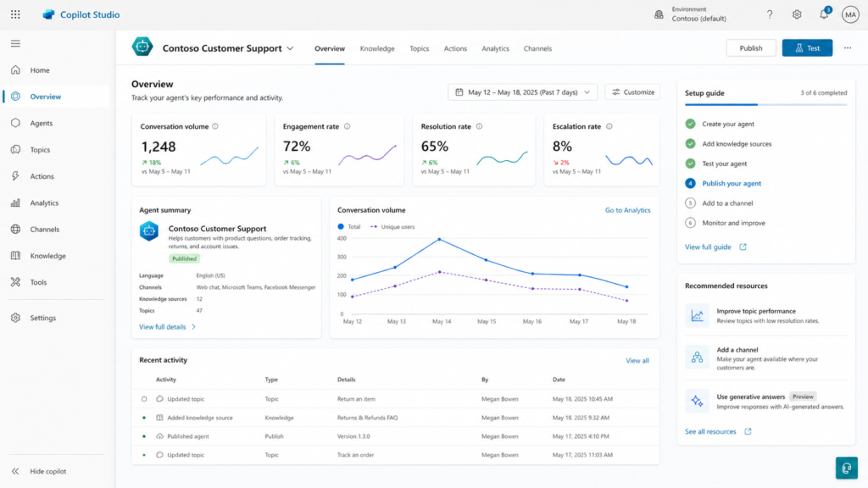868x488 pixels.
Task: Click the Improve topic performance chart icon
Action: tap(697, 315)
